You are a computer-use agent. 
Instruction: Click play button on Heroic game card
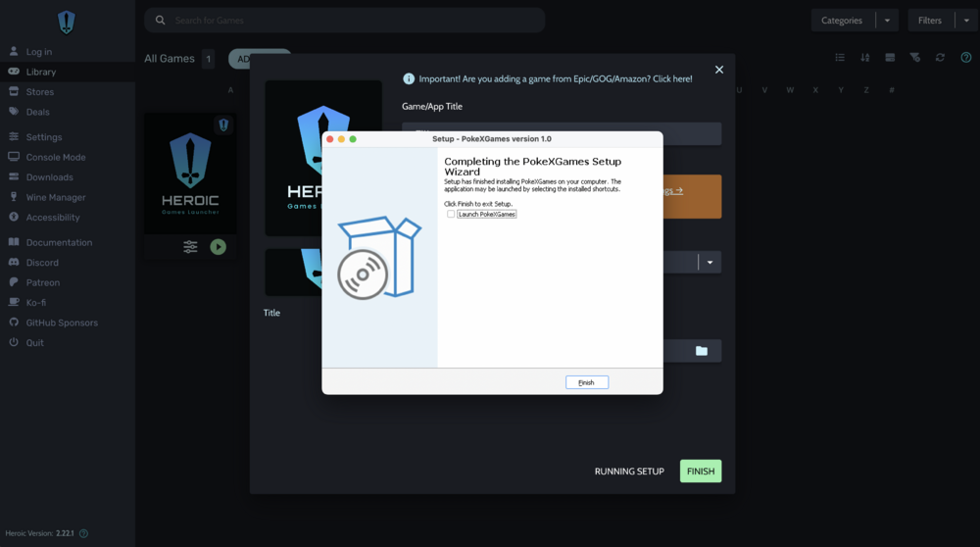point(219,247)
